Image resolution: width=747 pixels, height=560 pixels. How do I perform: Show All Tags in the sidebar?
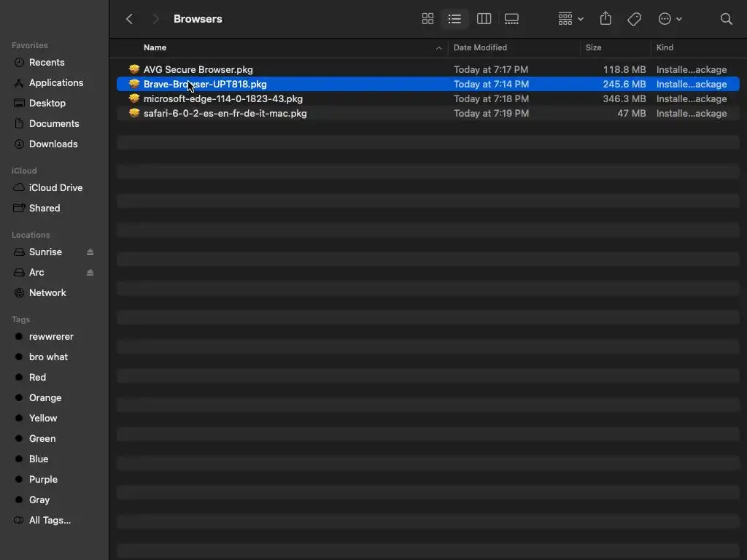(x=50, y=521)
